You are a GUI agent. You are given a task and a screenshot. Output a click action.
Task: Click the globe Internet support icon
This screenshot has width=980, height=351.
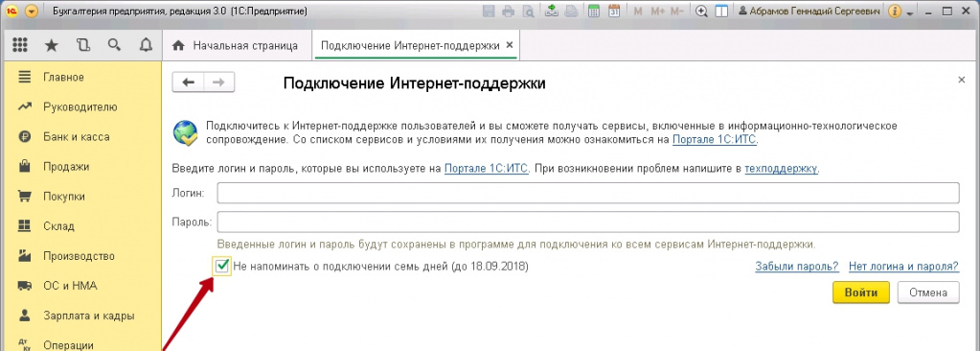click(x=186, y=132)
